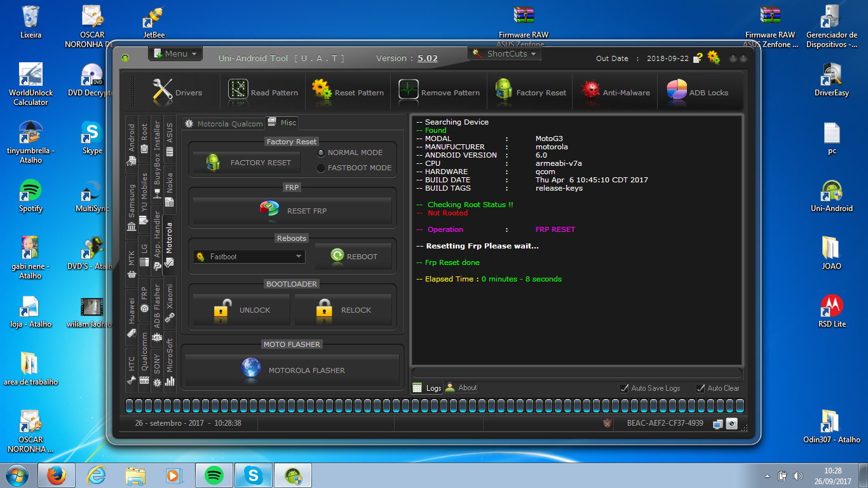Toggle the Auto Clear checkbox
Screen dimensions: 868x488
pyautogui.click(x=701, y=388)
